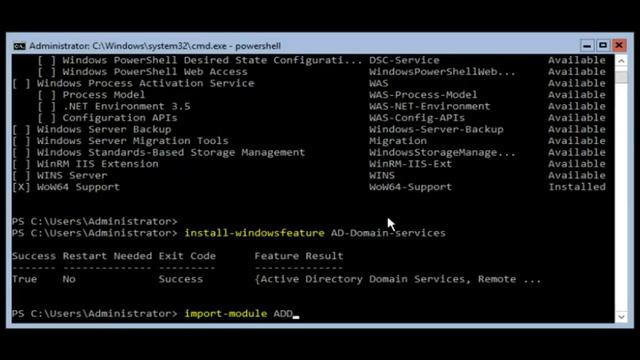Screen dimensions: 640x360
Task: Click 'Windows Standards-Based Storage Management' text
Action: tap(171, 152)
